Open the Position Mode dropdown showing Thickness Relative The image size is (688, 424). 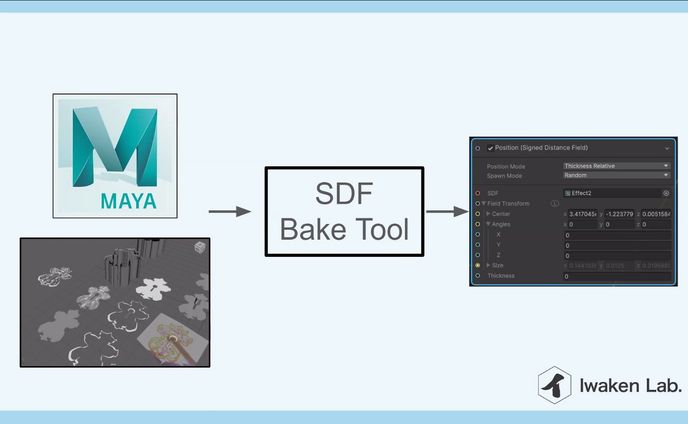click(x=616, y=166)
